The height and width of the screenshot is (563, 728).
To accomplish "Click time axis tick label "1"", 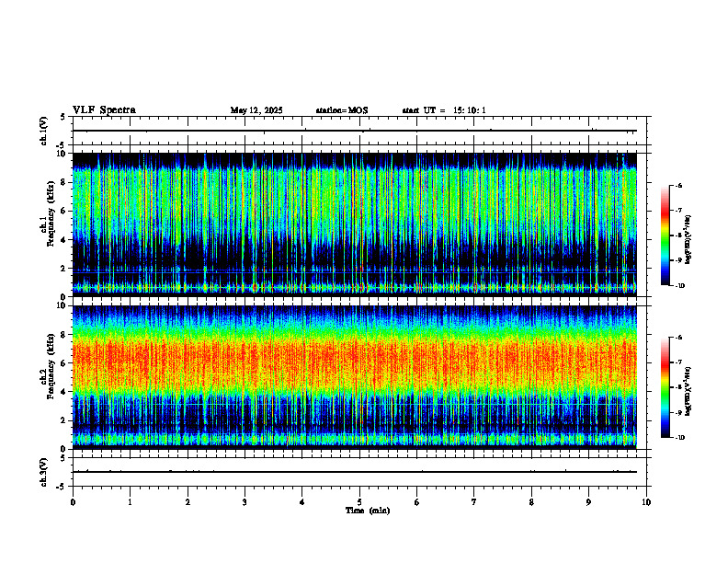I will click(130, 502).
